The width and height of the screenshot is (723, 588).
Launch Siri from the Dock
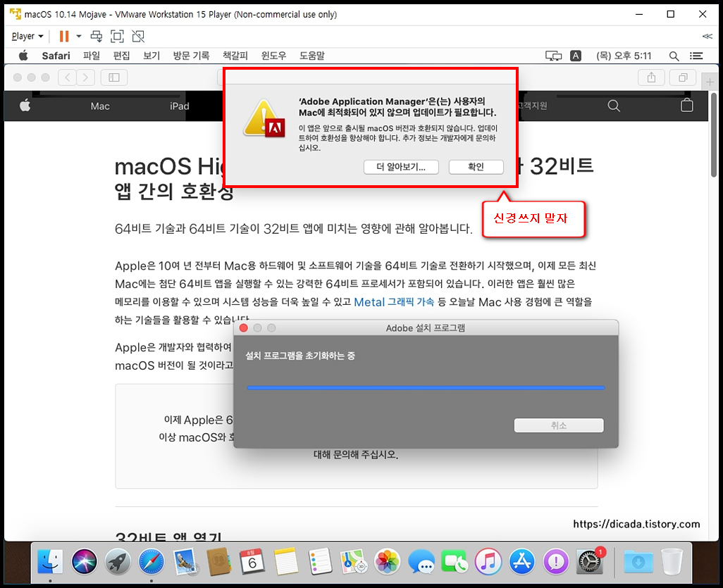[85, 561]
